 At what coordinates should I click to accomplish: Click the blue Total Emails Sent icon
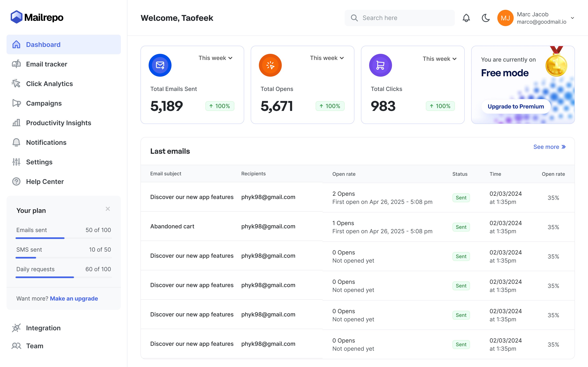coord(160,65)
